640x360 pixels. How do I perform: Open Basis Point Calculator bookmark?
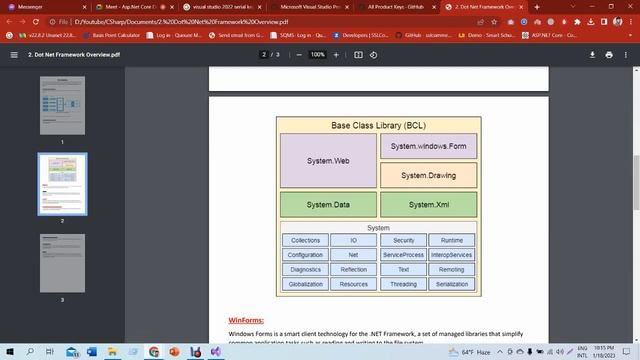click(x=111, y=36)
